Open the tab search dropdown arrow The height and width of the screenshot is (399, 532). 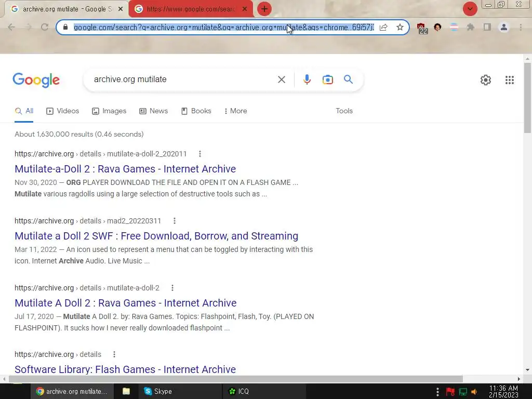pos(470,9)
